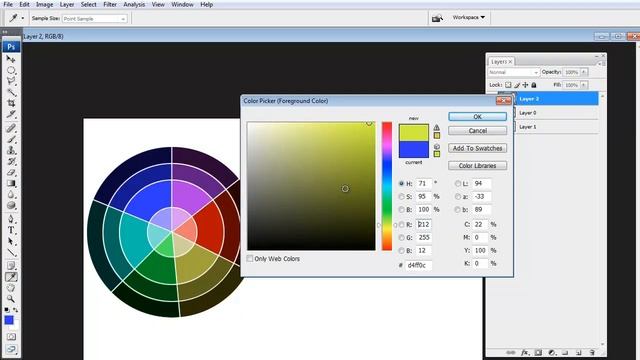This screenshot has width=640, height=360.
Task: Select the blue channel B radio button
Action: point(401,251)
